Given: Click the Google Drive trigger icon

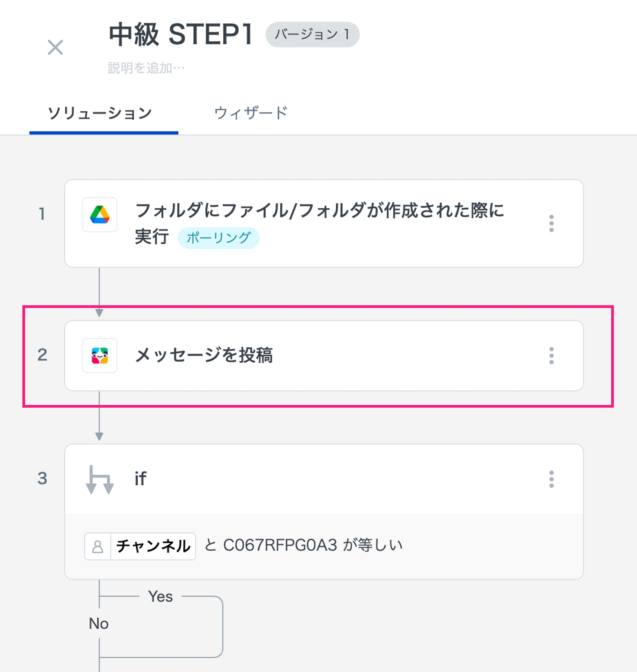Looking at the screenshot, I should (x=100, y=215).
